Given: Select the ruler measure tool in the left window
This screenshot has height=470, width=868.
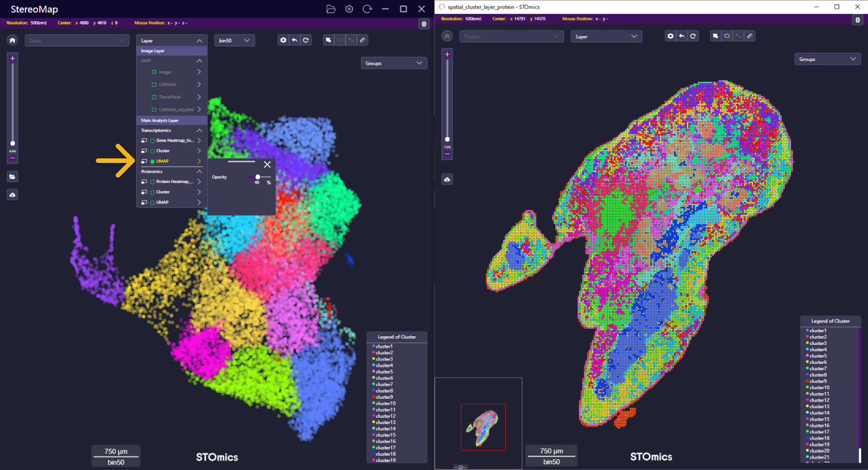Looking at the screenshot, I should (x=362, y=40).
